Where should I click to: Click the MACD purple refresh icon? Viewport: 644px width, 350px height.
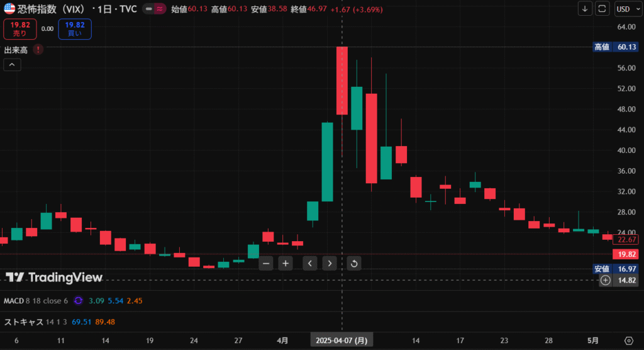coord(79,301)
